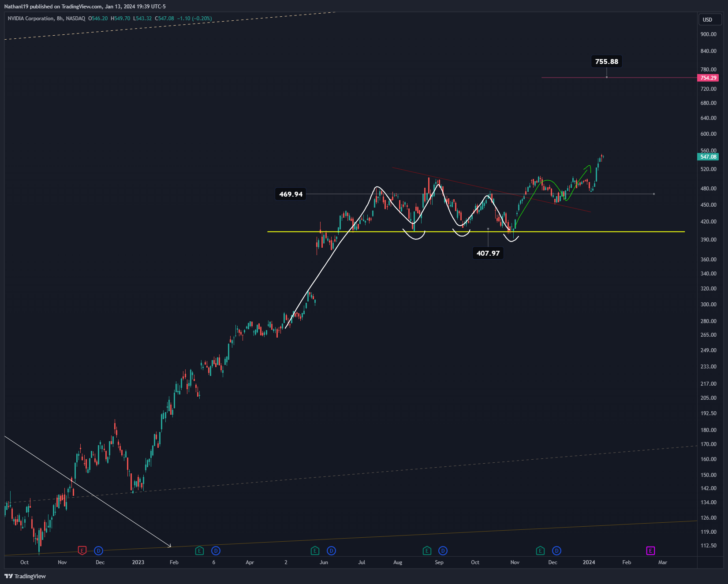This screenshot has height=584, width=728.
Task: Open dividend D marker above Dec 2022 label
Action: [98, 551]
